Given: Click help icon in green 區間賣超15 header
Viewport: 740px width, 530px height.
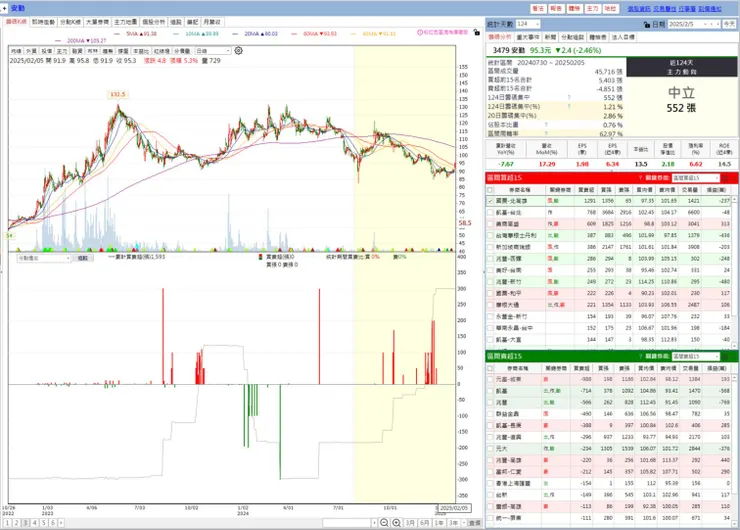Looking at the screenshot, I should (640, 356).
